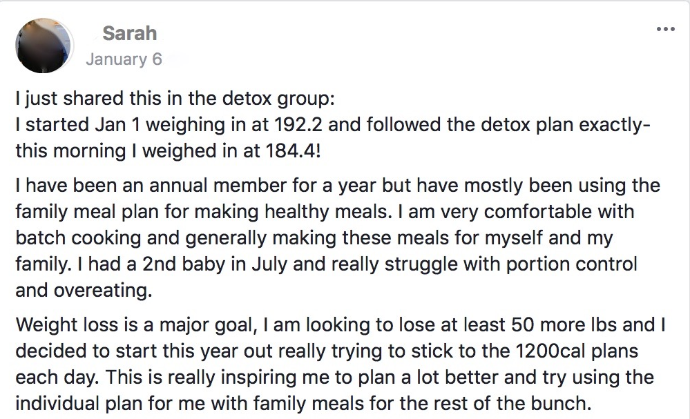Click the text '50 more lbs'
690x419 pixels.
tap(565, 325)
